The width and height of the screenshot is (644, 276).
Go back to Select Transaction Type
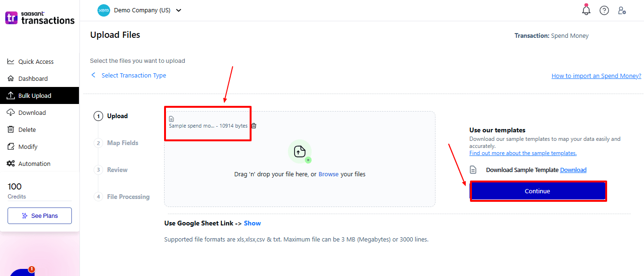coord(129,76)
